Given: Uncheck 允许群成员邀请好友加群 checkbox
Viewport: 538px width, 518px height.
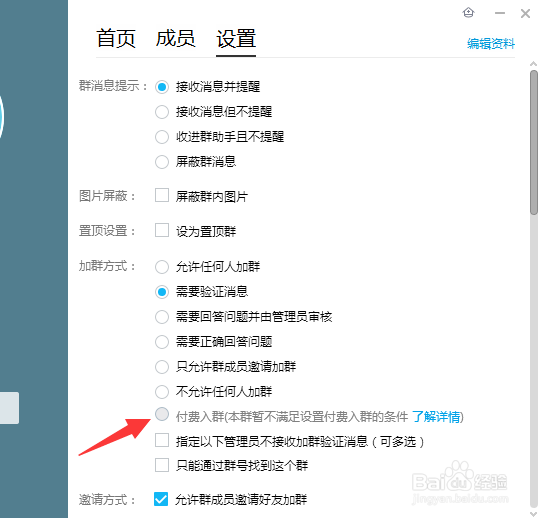Looking at the screenshot, I should [x=161, y=499].
